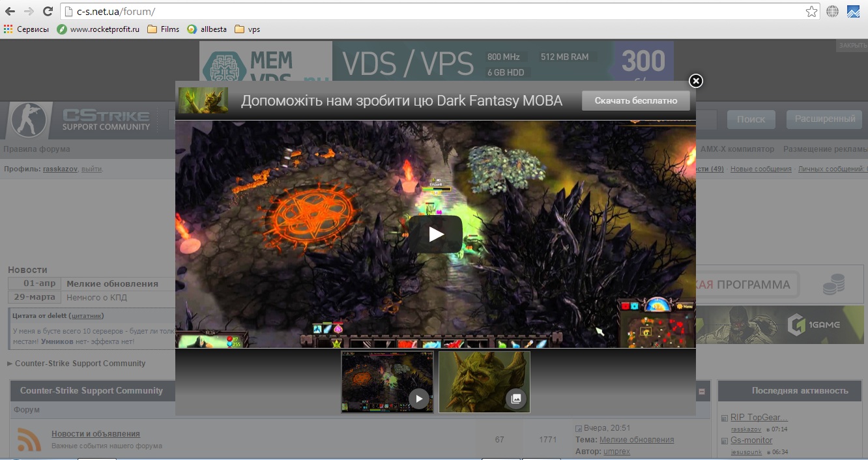Open Размещение рекламы menu item
Screen dimensions: 868x460
[x=825, y=149]
